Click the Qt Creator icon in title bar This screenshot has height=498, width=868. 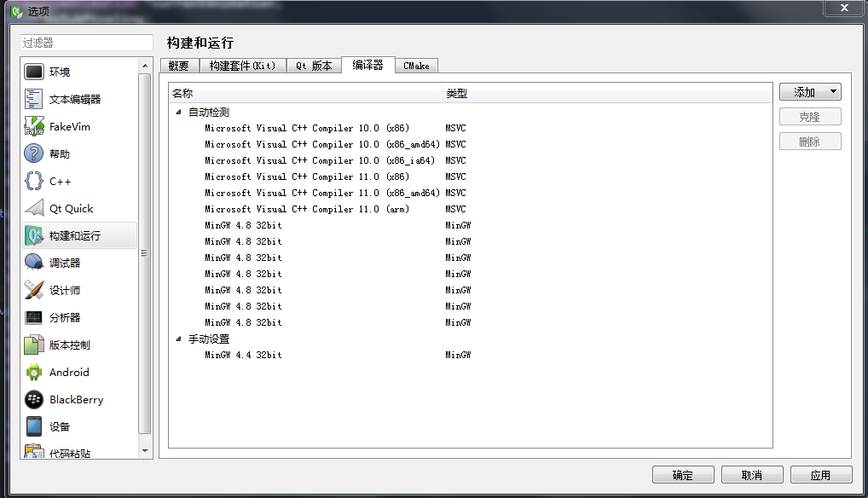(16, 11)
